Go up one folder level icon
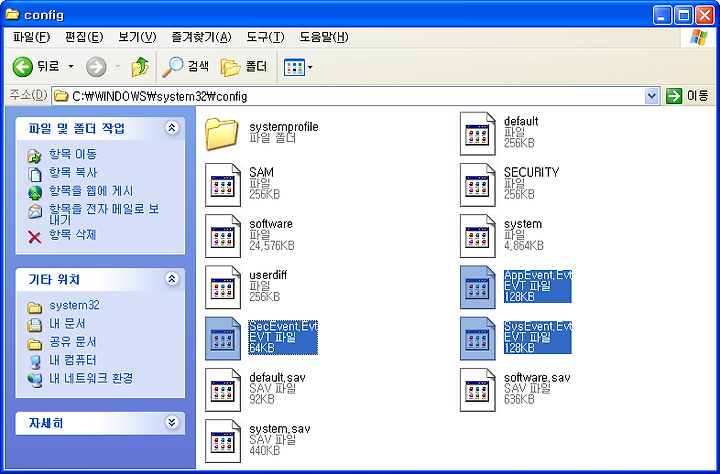The image size is (720, 474). (140, 67)
